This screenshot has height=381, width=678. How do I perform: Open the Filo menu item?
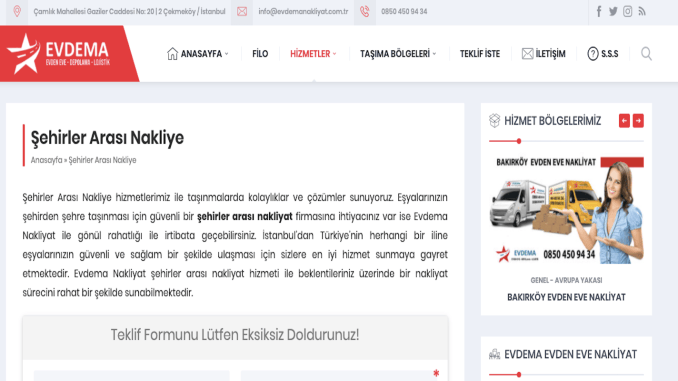[260, 54]
